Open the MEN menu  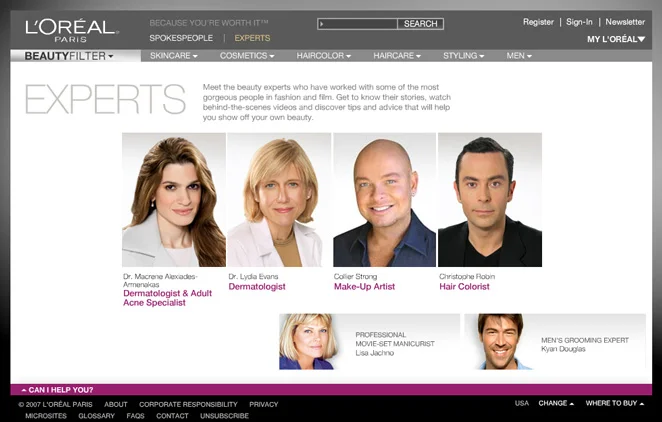pos(519,56)
